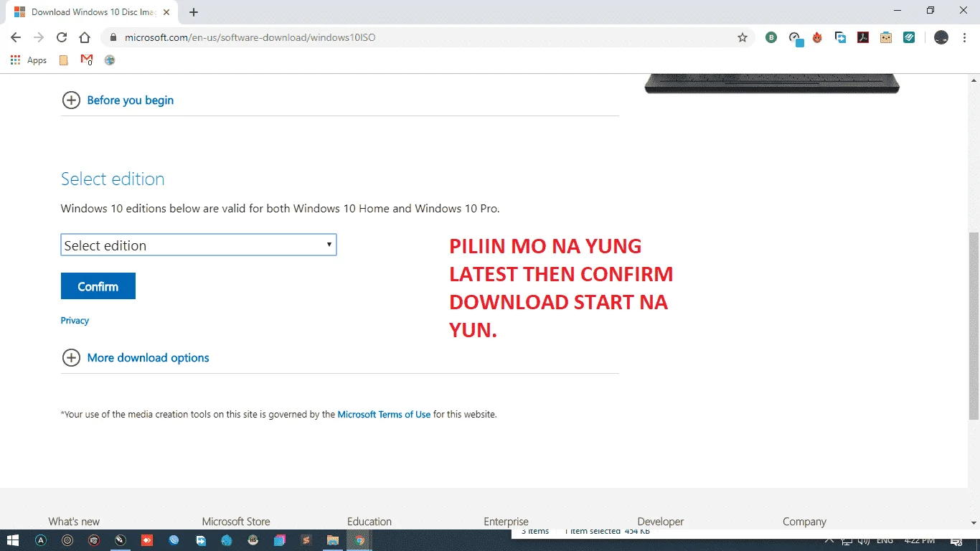View site information via the padlock icon
The width and height of the screenshot is (980, 551).
click(113, 37)
